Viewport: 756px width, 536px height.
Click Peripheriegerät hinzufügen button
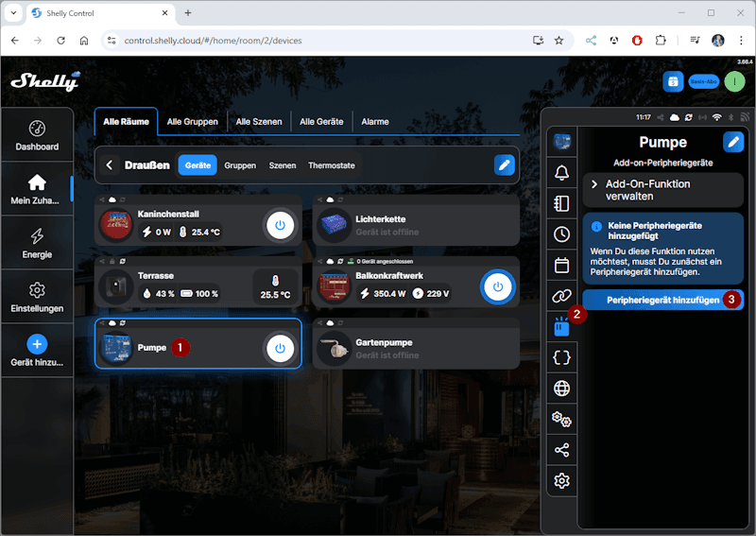point(661,300)
